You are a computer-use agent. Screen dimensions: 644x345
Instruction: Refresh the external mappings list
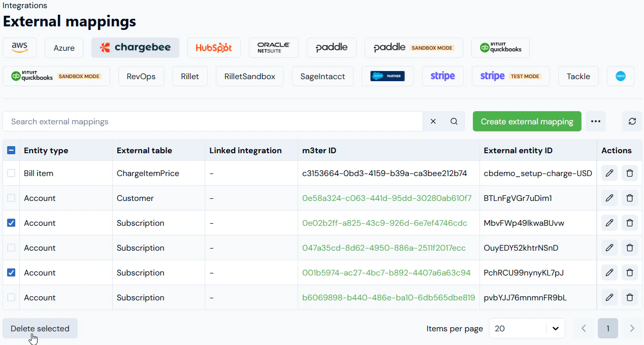pyautogui.click(x=632, y=122)
